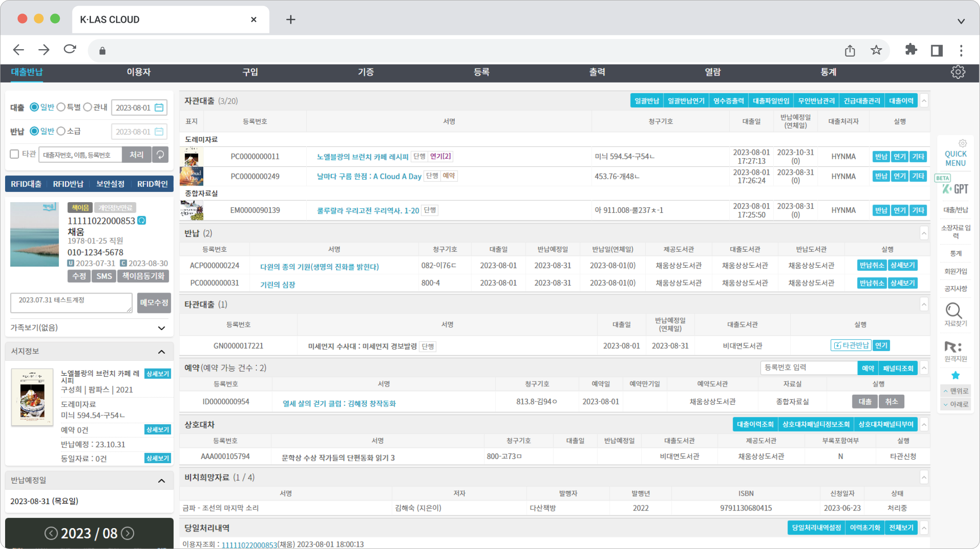This screenshot has height=549, width=980.
Task: Click the refresh icon beside 처리 button
Action: pos(160,155)
